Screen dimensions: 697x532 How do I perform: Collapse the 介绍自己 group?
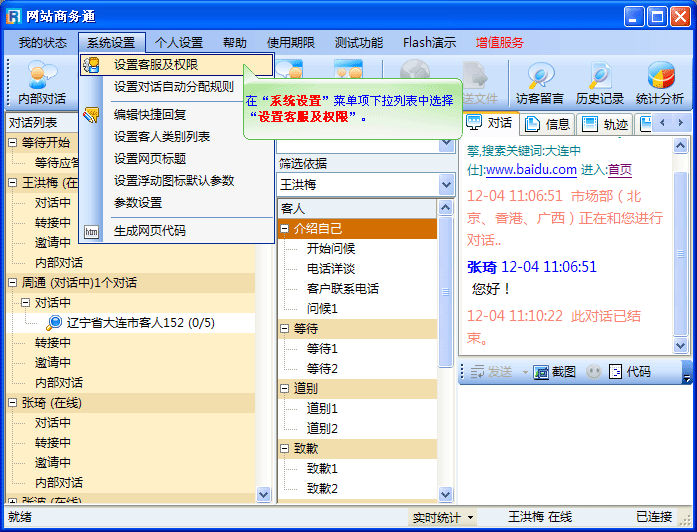(285, 229)
